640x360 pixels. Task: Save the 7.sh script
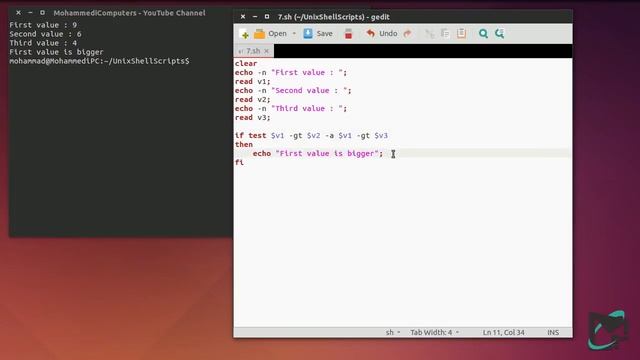coord(318,34)
